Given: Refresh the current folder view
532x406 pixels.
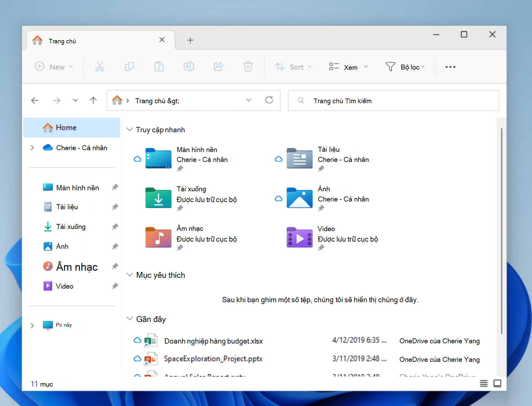Looking at the screenshot, I should coord(269,100).
